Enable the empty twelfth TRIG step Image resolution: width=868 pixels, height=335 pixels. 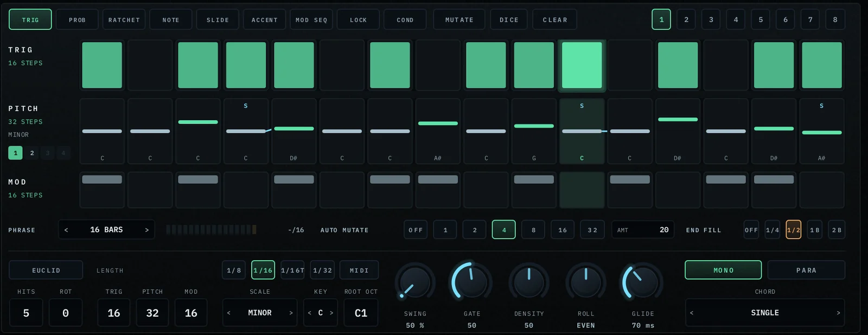630,65
